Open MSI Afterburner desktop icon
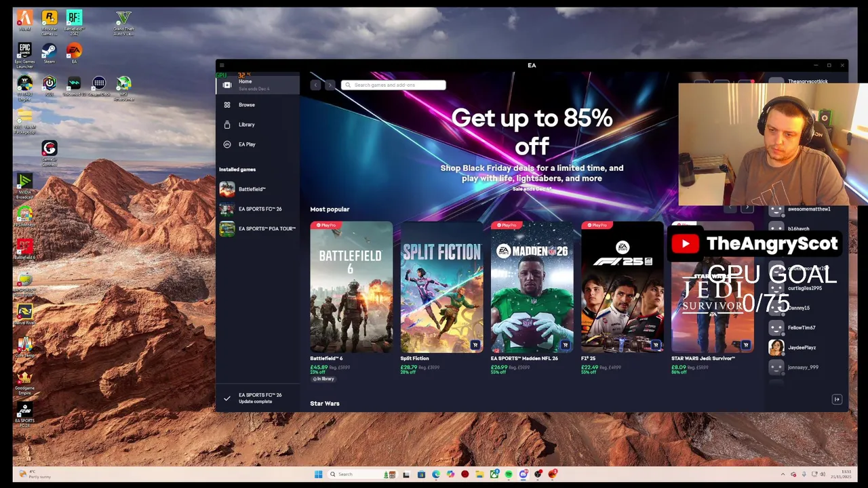 [123, 89]
